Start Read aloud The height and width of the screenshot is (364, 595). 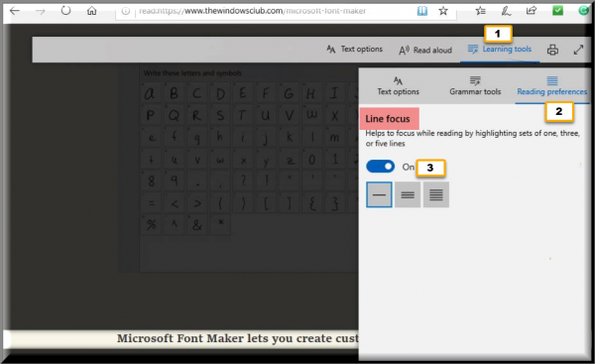tap(425, 51)
